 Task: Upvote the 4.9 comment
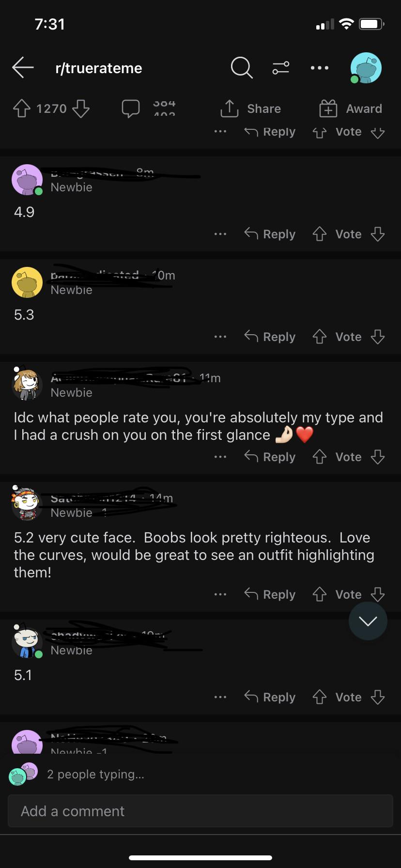(x=320, y=234)
